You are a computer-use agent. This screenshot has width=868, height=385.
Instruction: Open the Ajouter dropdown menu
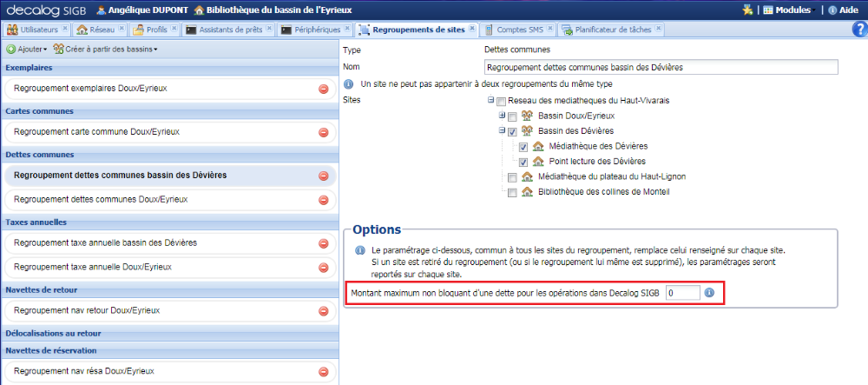coord(26,49)
